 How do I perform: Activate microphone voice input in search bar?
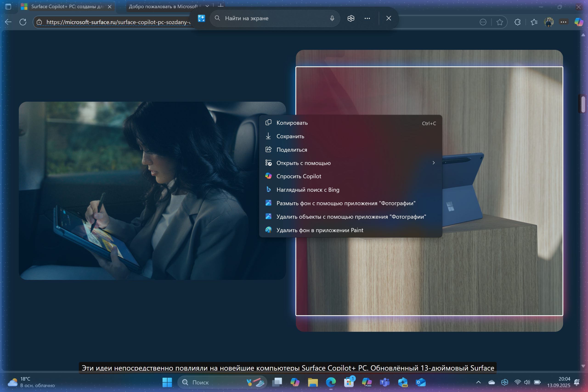click(x=332, y=18)
